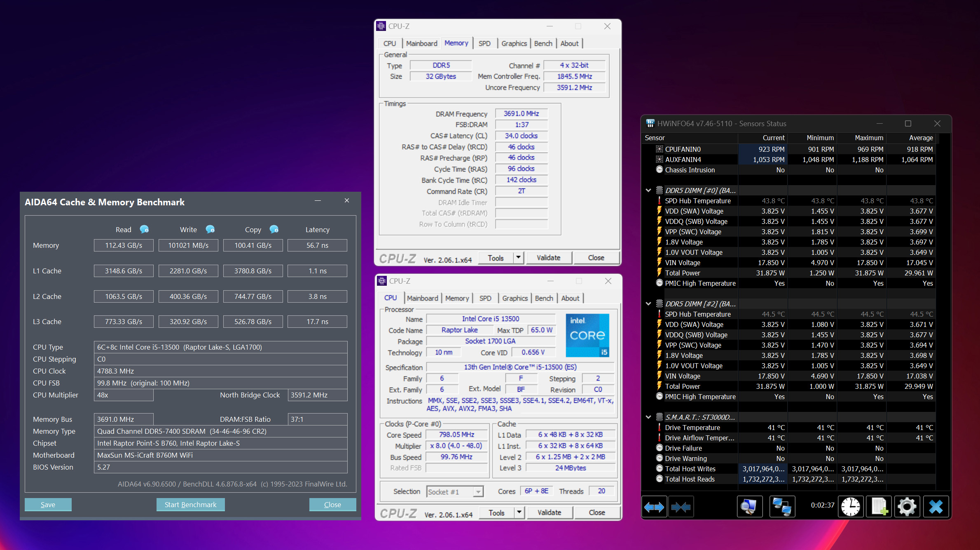The image size is (980, 550).
Task: Start logging with HWiNFO sheet-plus icon
Action: click(x=879, y=507)
